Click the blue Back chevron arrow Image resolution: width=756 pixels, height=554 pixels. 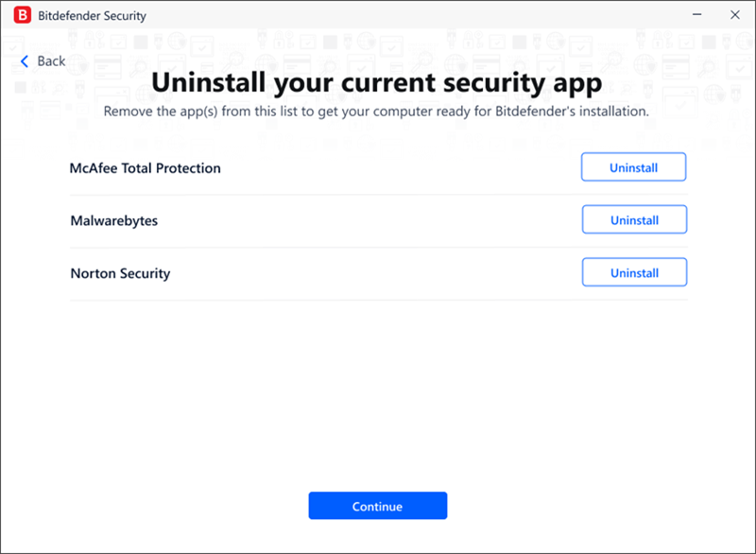[x=25, y=61]
